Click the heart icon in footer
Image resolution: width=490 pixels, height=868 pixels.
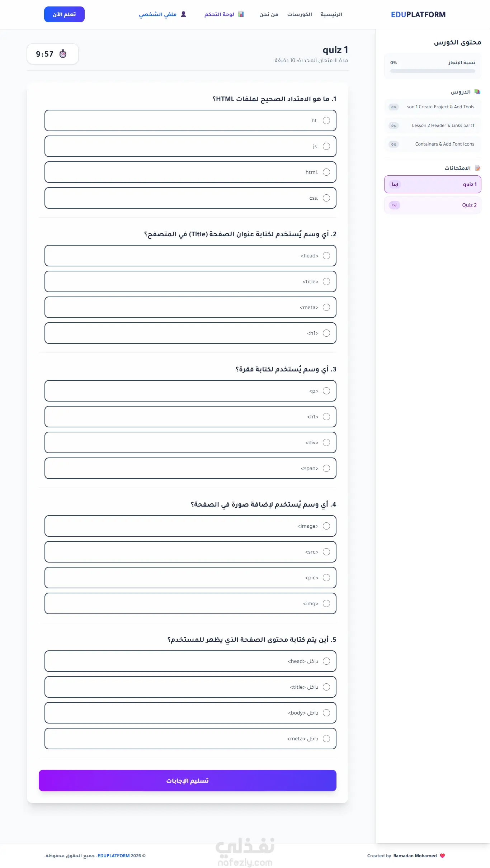[442, 855]
